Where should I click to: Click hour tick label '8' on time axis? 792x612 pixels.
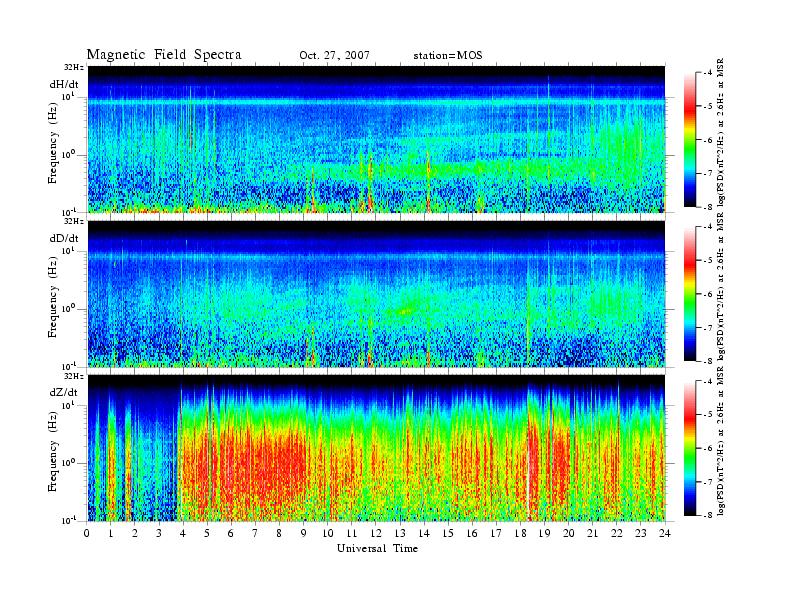coord(279,533)
